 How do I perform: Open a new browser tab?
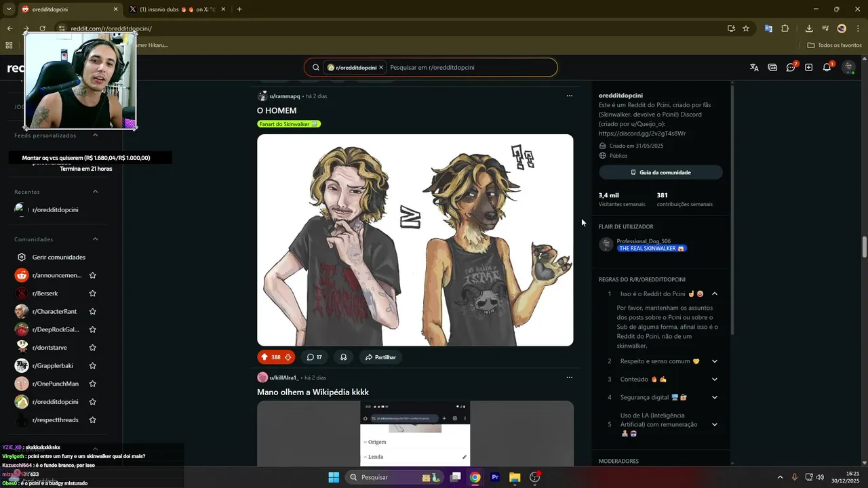[239, 9]
